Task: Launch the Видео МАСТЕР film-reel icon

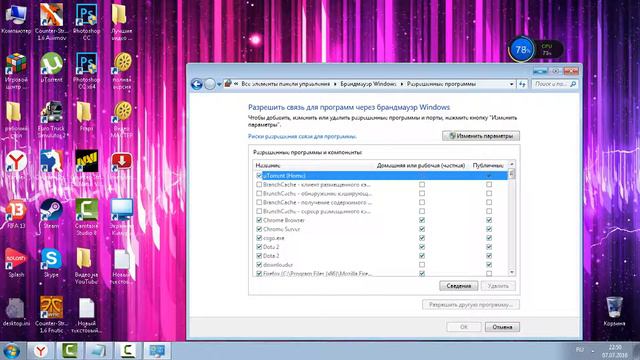Action: tap(122, 120)
